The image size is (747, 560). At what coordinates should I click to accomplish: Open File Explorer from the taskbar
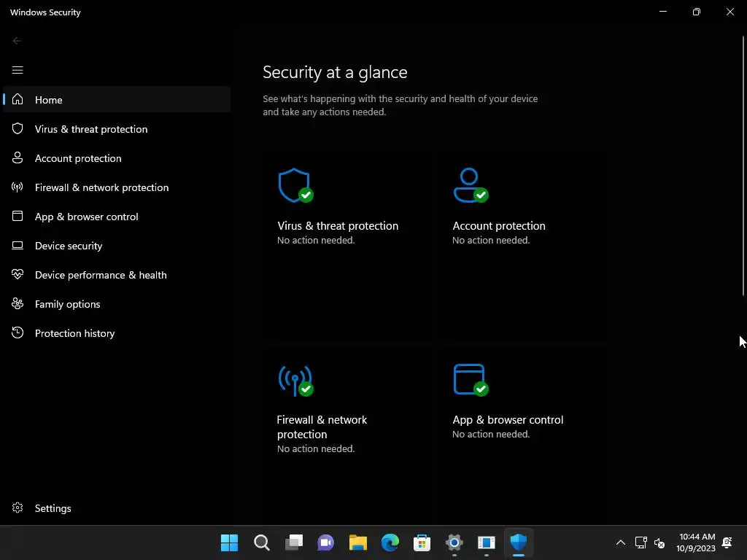[x=357, y=542]
